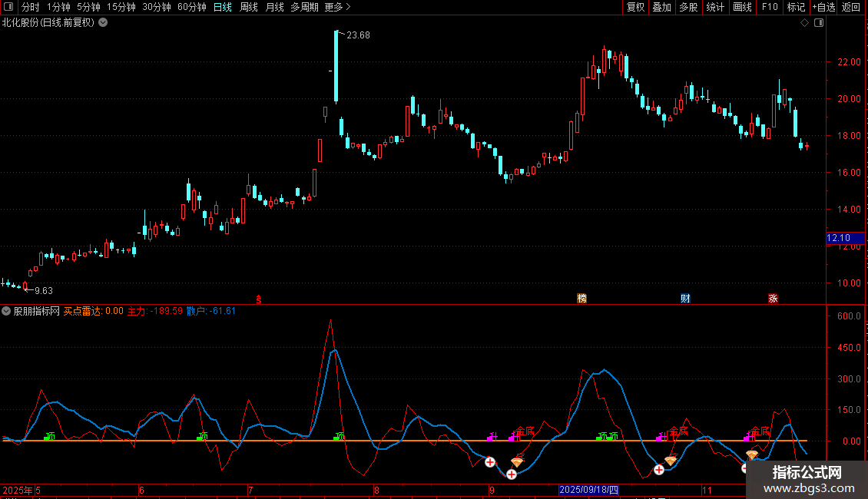This screenshot has width=868, height=499.
Task: Open the 复权 adjustment menu
Action: 635,7
